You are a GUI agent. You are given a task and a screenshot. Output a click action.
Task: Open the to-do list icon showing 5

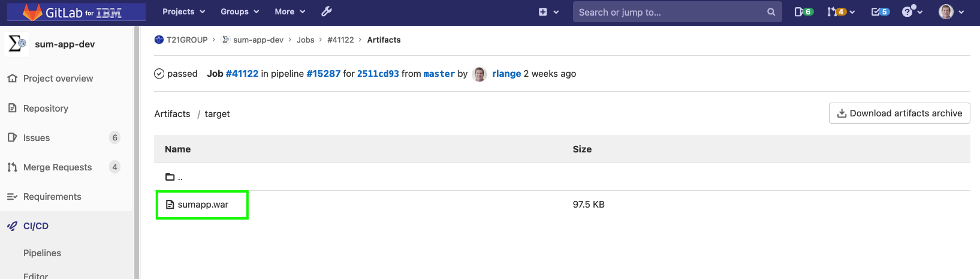881,12
